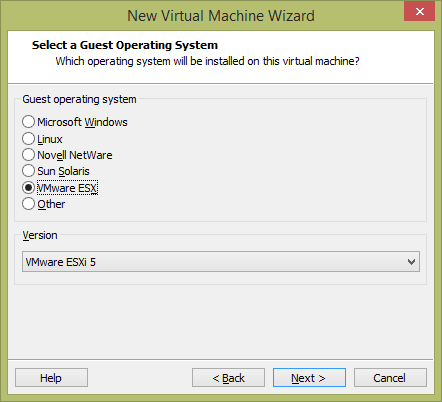
Task: Proceed with the Next > button
Action: (309, 378)
